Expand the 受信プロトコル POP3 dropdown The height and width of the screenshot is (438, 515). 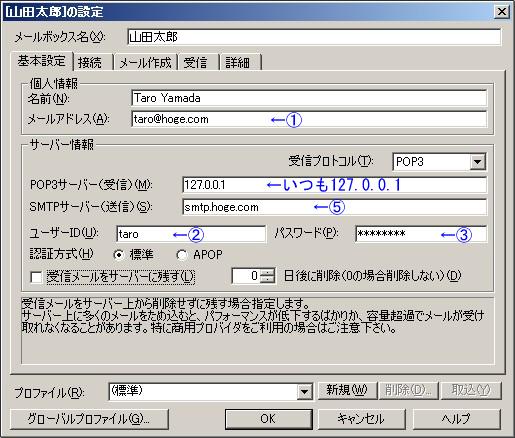[x=477, y=162]
